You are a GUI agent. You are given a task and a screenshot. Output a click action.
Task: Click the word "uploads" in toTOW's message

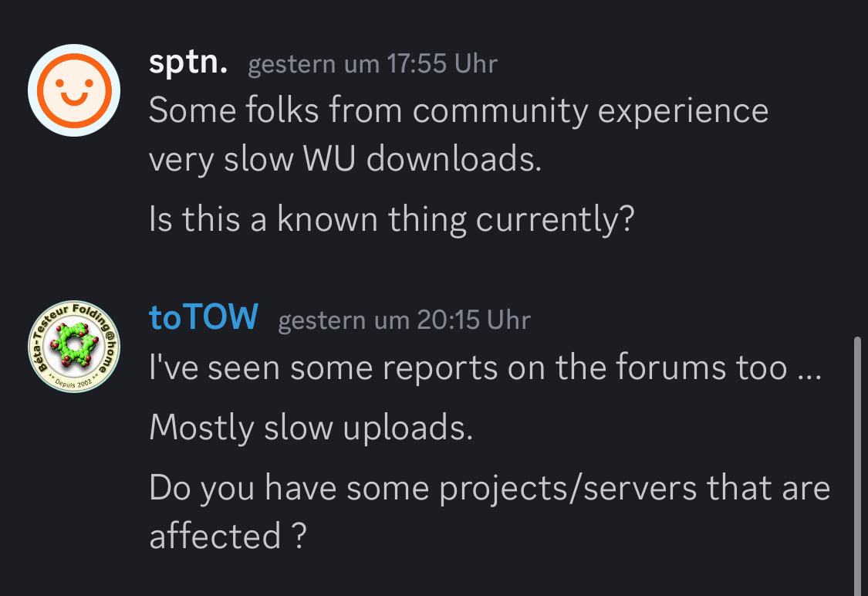click(x=407, y=429)
